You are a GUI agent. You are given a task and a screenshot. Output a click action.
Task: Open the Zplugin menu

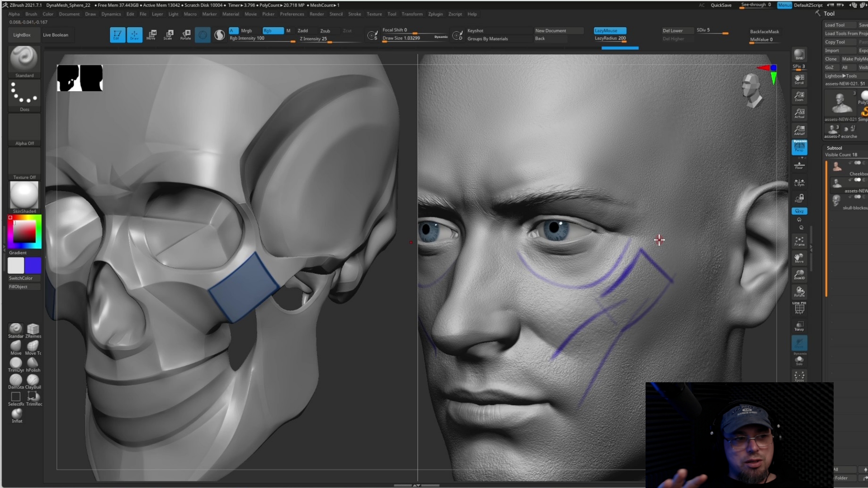pos(435,14)
